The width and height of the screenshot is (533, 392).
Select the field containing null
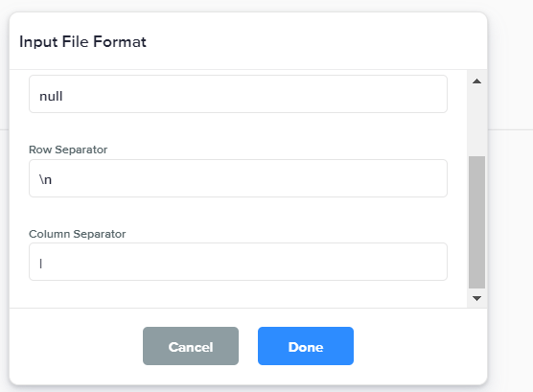238,94
